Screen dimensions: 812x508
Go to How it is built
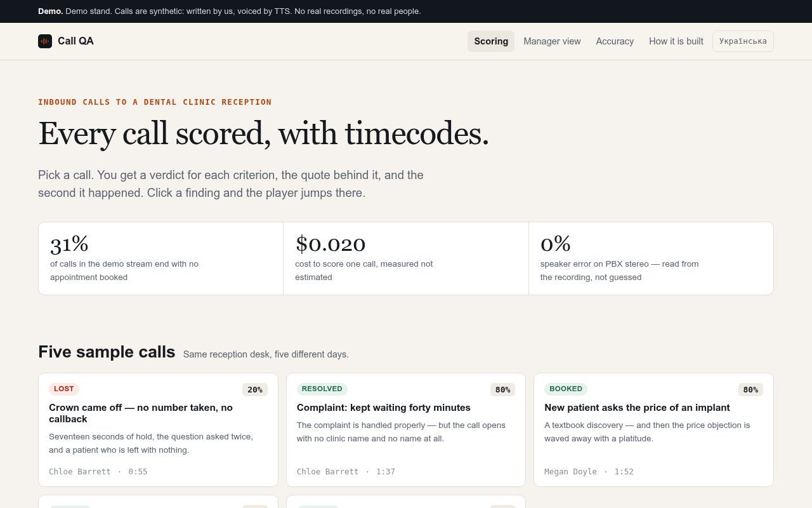point(676,41)
